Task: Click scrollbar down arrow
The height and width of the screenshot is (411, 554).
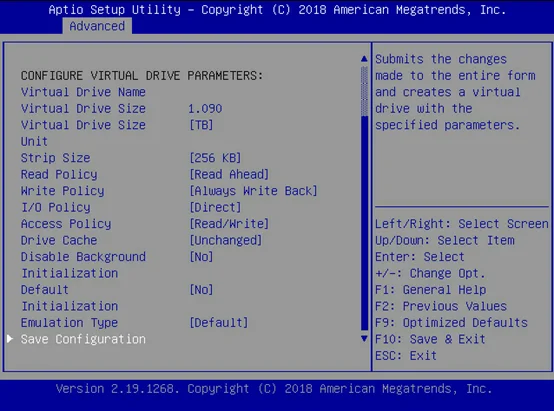Action: [365, 339]
